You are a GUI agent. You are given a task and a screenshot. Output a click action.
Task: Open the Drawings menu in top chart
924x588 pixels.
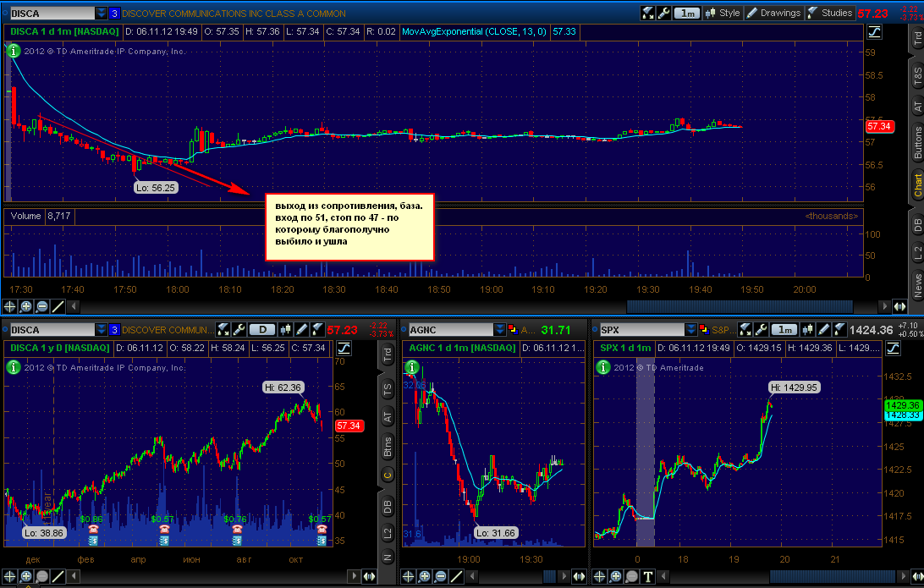[x=773, y=13]
